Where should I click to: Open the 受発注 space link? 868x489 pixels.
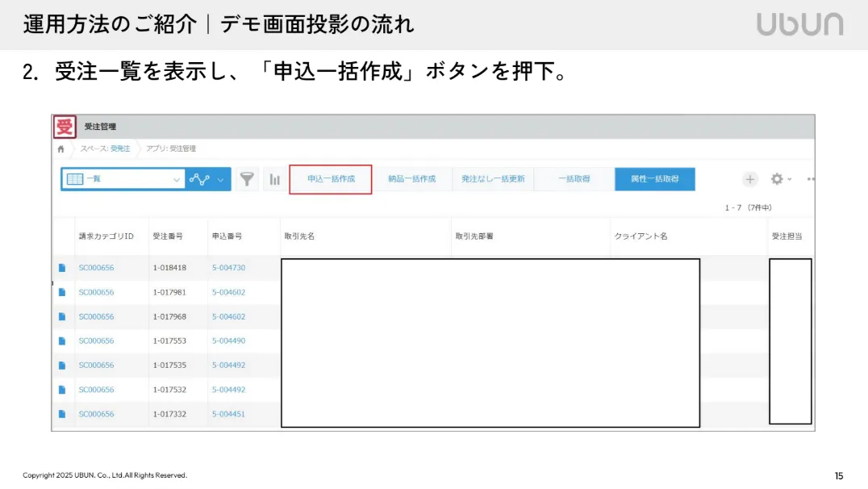120,148
